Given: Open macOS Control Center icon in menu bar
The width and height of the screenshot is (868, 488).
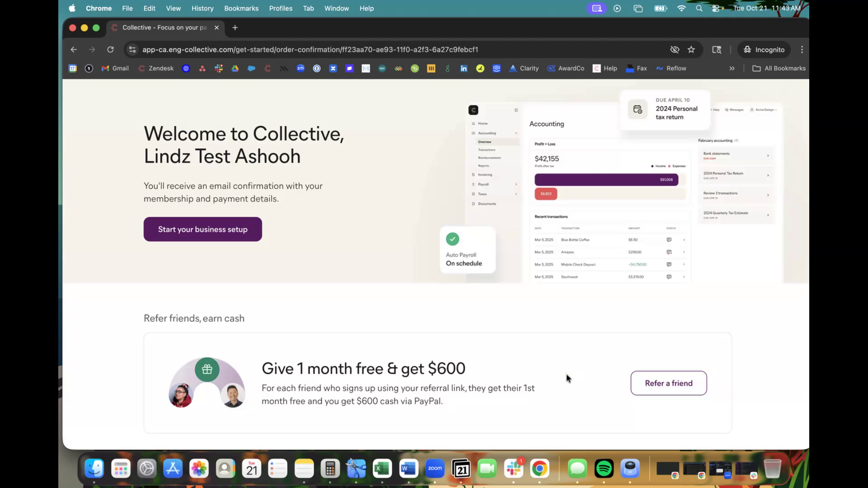Looking at the screenshot, I should (x=716, y=8).
